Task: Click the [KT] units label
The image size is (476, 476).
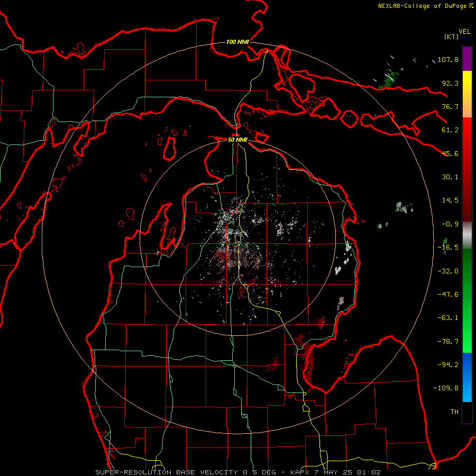Action: pyautogui.click(x=452, y=36)
